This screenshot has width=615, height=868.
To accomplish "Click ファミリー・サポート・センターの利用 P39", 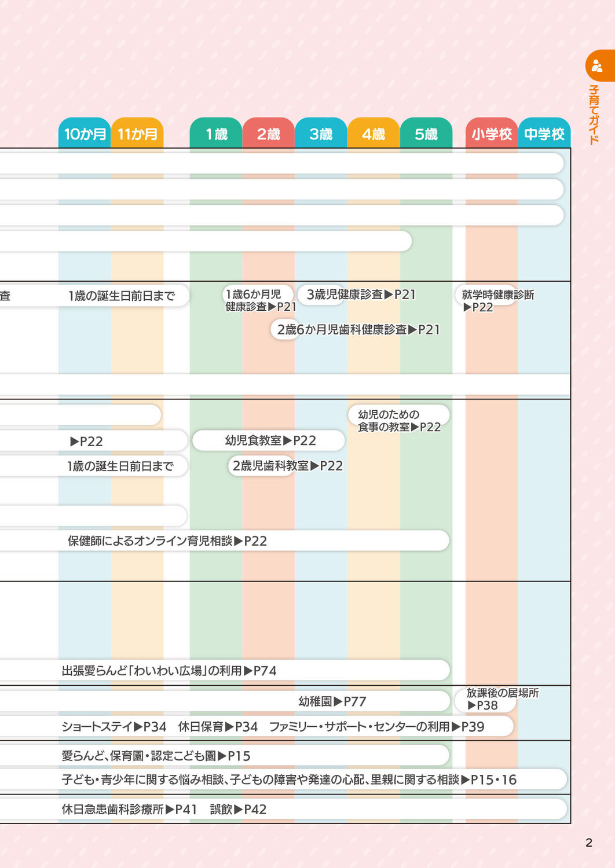I will pyautogui.click(x=376, y=727).
